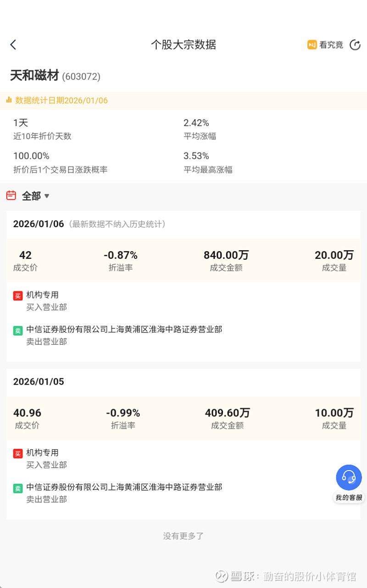The width and height of the screenshot is (367, 588).
Task: Open 天和磁材 (603072) stock title
Action: [55, 76]
